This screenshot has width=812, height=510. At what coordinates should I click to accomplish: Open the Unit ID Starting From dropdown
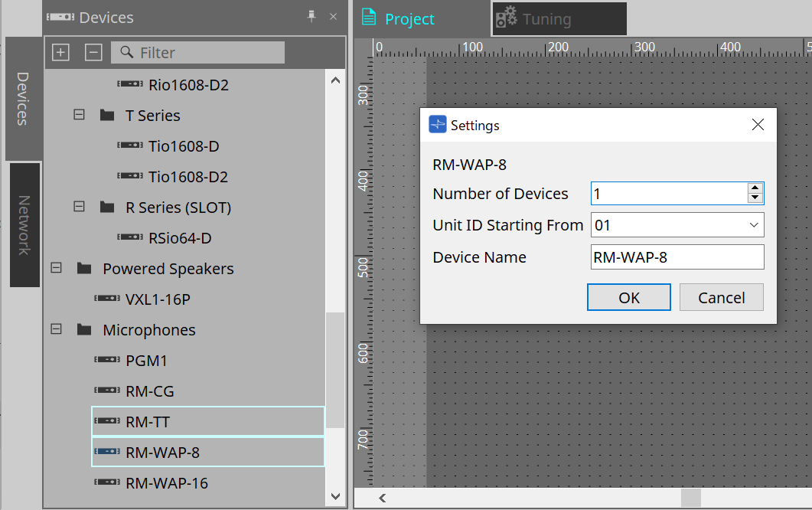click(x=755, y=224)
